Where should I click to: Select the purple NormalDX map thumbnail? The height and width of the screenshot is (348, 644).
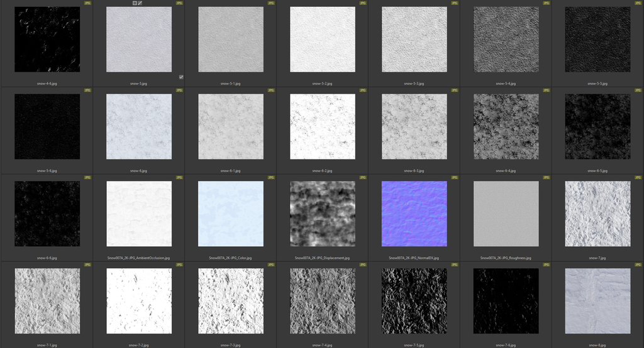pos(414,214)
